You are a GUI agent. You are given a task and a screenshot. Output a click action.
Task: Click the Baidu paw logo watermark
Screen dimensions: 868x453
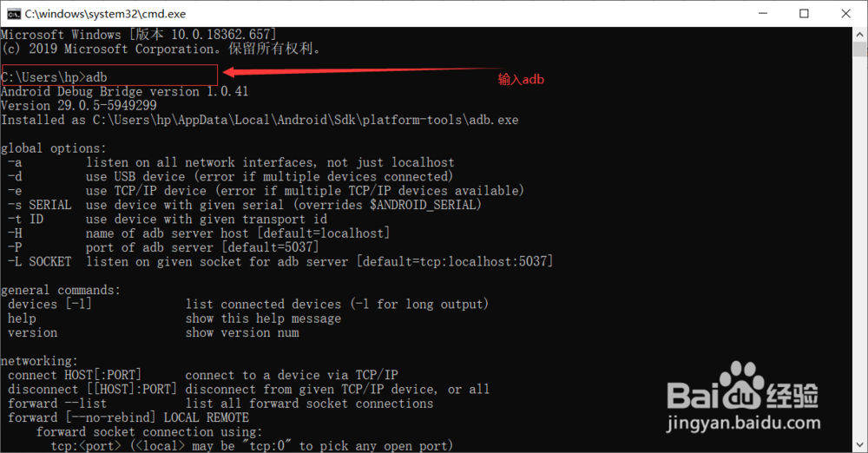(740, 384)
